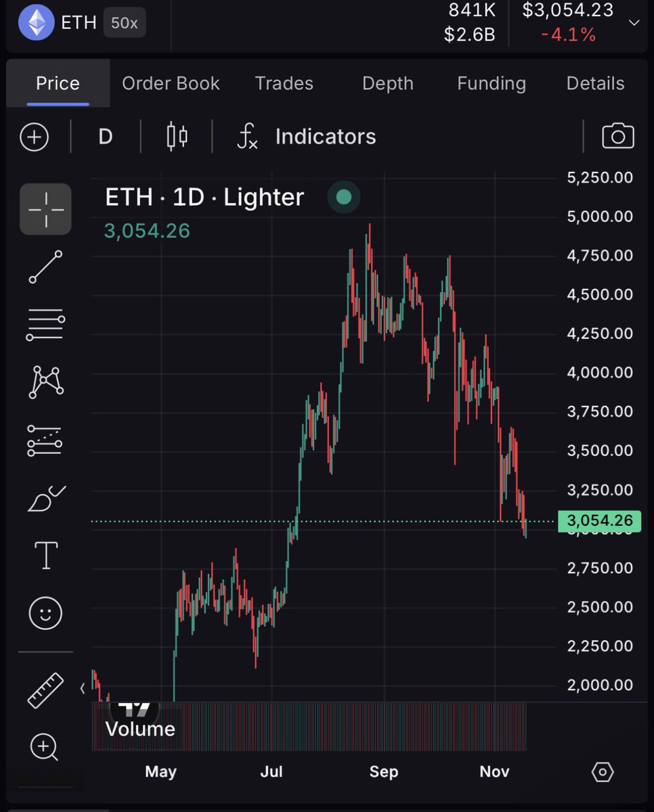This screenshot has width=654, height=812.
Task: Open the add/plus tool menu
Action: (x=34, y=136)
